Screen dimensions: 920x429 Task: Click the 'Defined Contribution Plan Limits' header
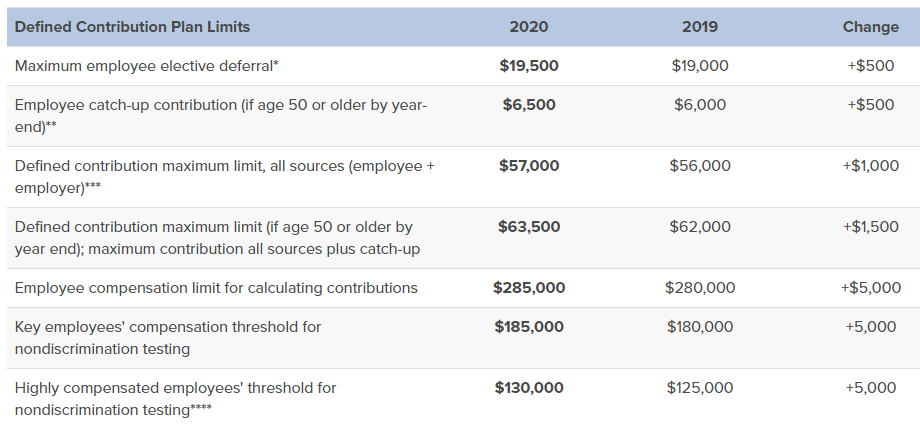click(132, 27)
